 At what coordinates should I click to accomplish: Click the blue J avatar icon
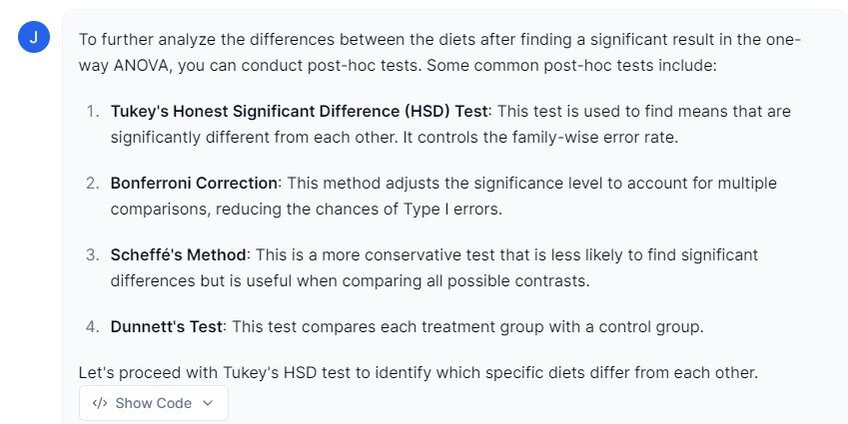tap(34, 38)
